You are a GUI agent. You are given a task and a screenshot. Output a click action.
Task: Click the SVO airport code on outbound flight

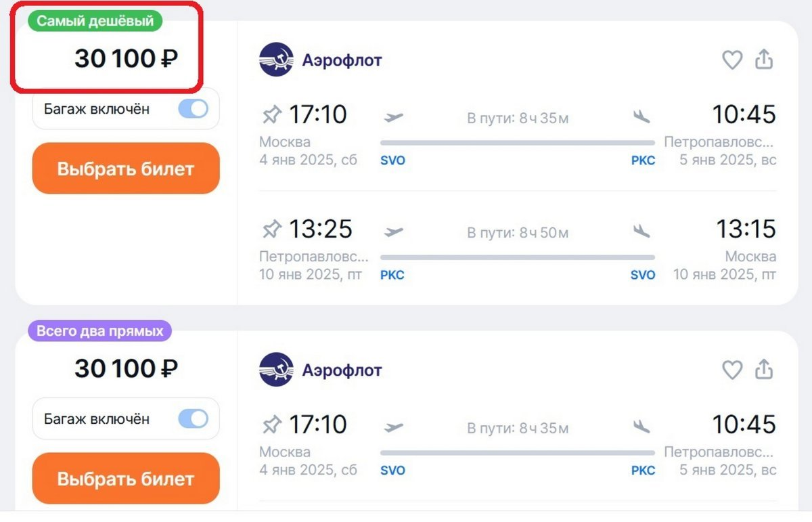tap(392, 160)
